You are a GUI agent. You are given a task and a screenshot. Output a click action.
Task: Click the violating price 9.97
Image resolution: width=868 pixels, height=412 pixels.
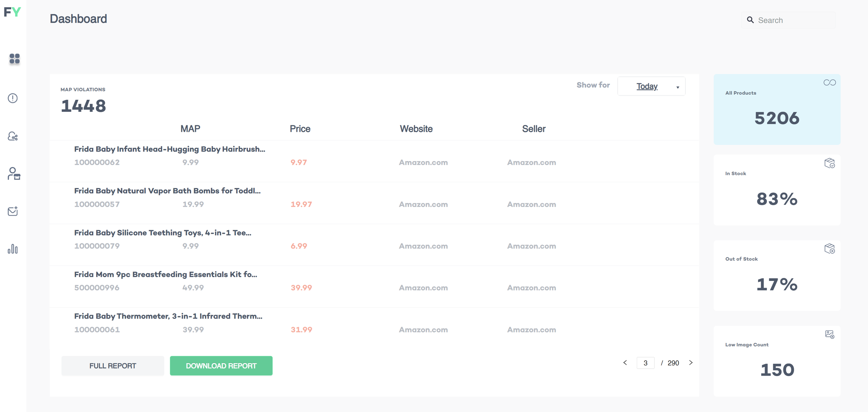(x=299, y=162)
